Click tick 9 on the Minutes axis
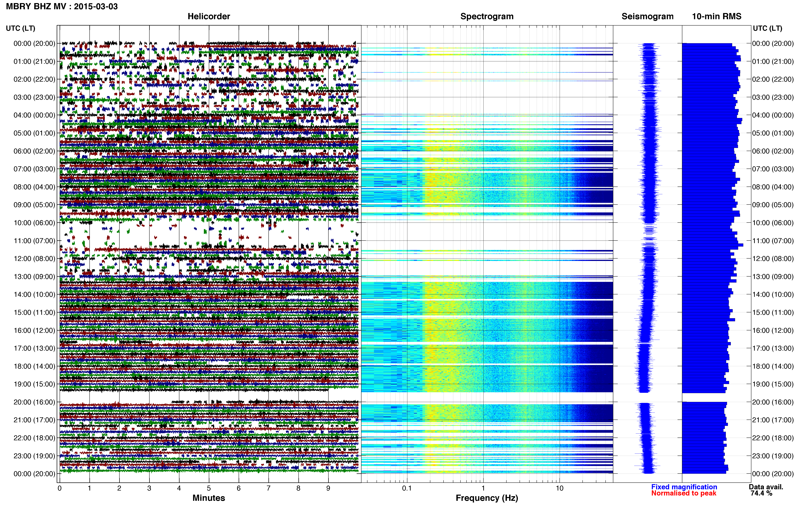Image resolution: width=812 pixels, height=508 pixels. [x=328, y=488]
